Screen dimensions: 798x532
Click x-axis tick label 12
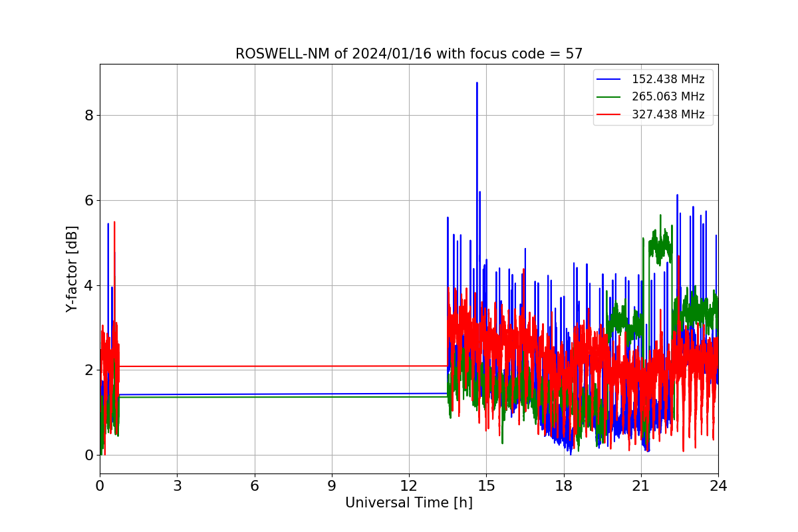(x=409, y=486)
